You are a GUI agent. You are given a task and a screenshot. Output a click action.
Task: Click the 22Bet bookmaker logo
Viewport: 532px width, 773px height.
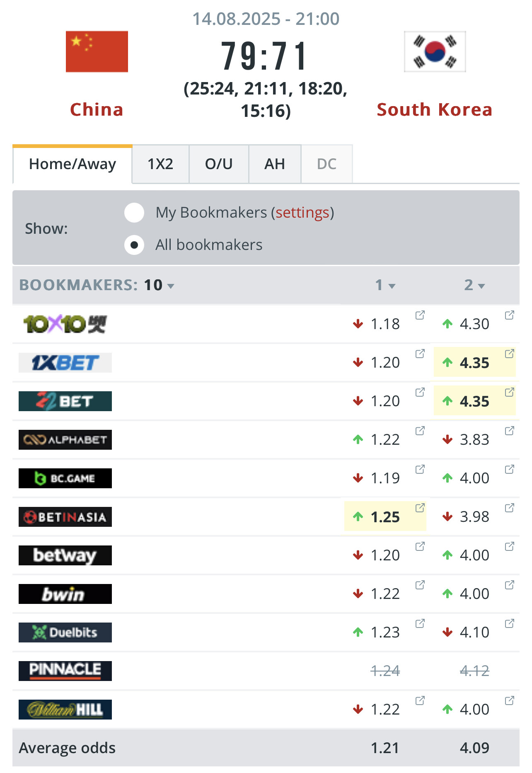pyautogui.click(x=65, y=401)
